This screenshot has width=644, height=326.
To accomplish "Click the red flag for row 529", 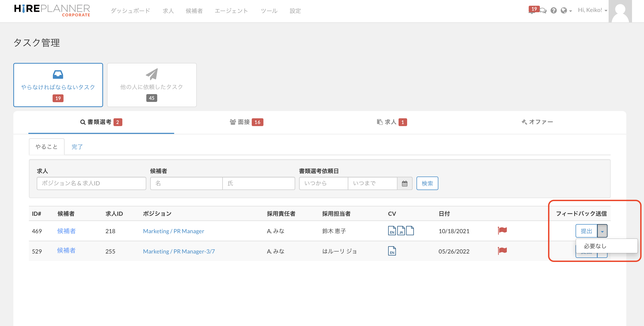I will [x=502, y=251].
